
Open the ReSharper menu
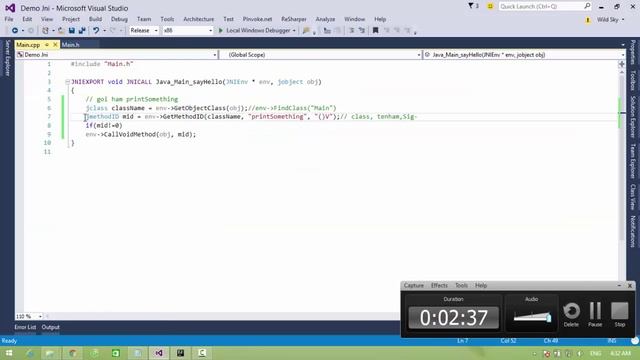coord(294,19)
